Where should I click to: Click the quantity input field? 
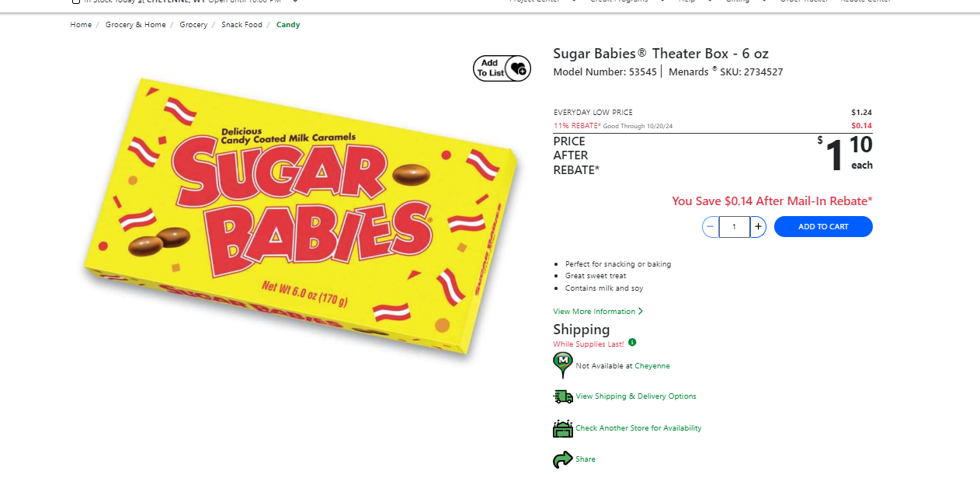734,227
